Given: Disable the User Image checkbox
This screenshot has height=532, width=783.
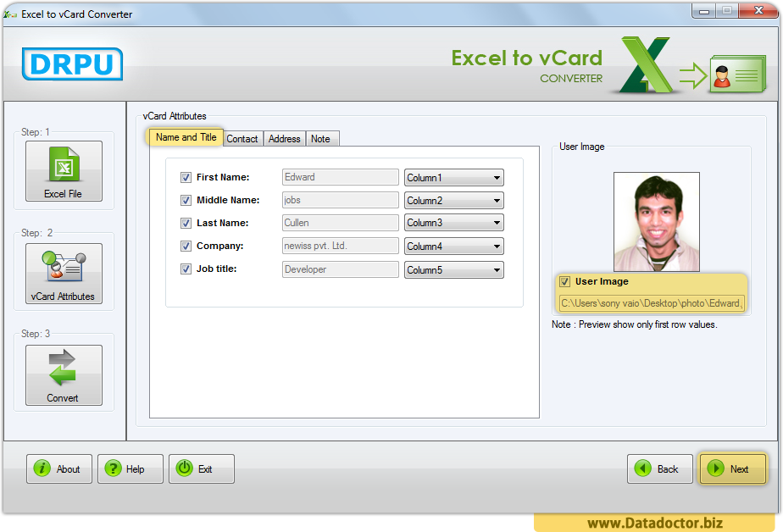Looking at the screenshot, I should pos(564,281).
